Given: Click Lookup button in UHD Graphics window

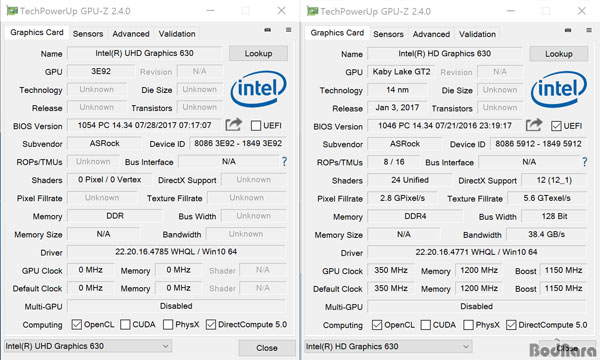Looking at the screenshot, I should 258,54.
